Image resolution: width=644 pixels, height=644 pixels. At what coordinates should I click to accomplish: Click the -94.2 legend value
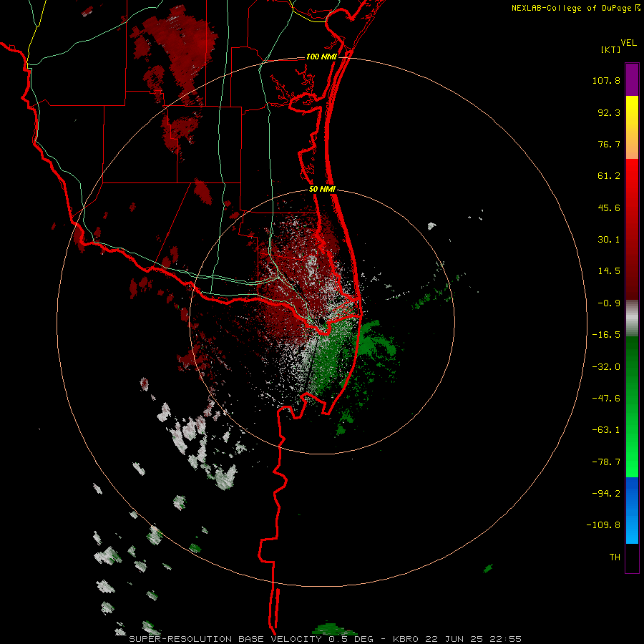(x=606, y=494)
